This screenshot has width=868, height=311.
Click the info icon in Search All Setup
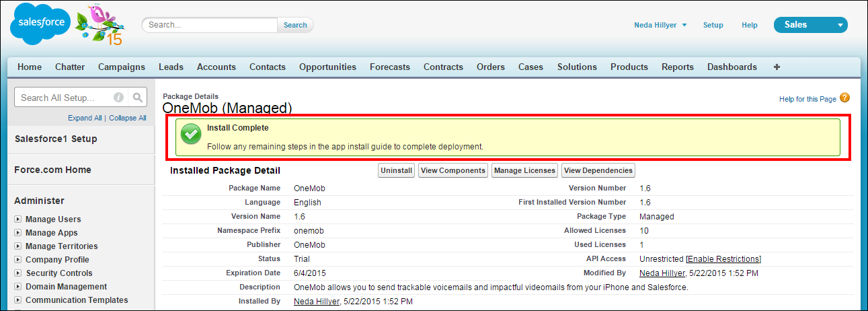tap(118, 98)
